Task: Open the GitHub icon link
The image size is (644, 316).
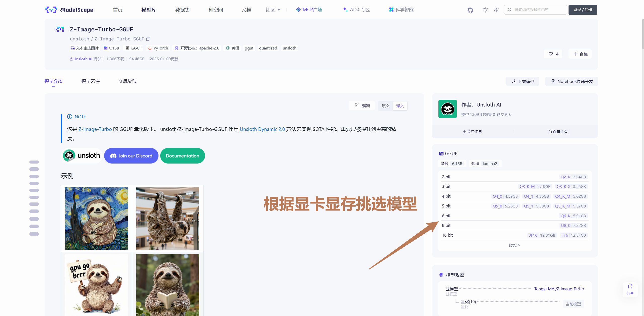Action: [470, 10]
